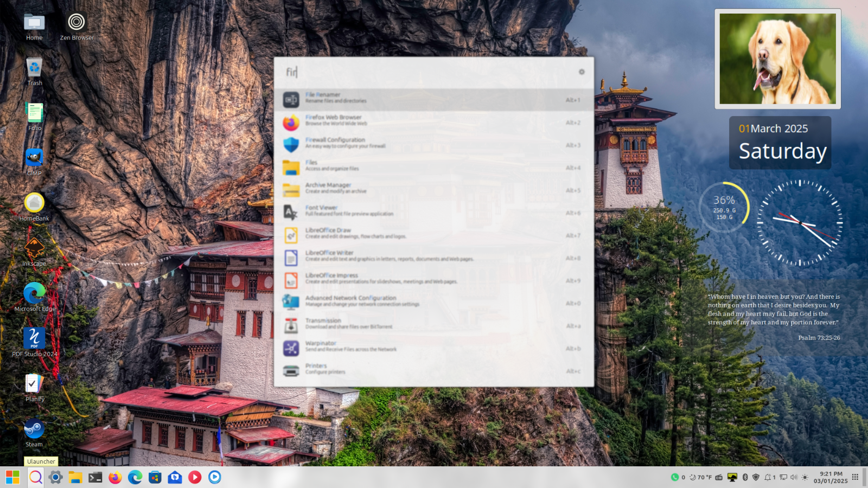This screenshot has height=488, width=868.
Task: Open network connections tray icon
Action: pyautogui.click(x=783, y=477)
